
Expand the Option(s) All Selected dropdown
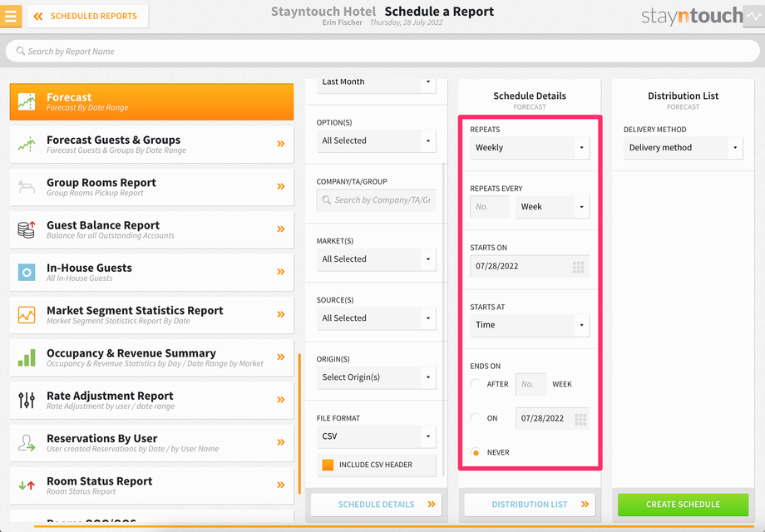pyautogui.click(x=376, y=141)
